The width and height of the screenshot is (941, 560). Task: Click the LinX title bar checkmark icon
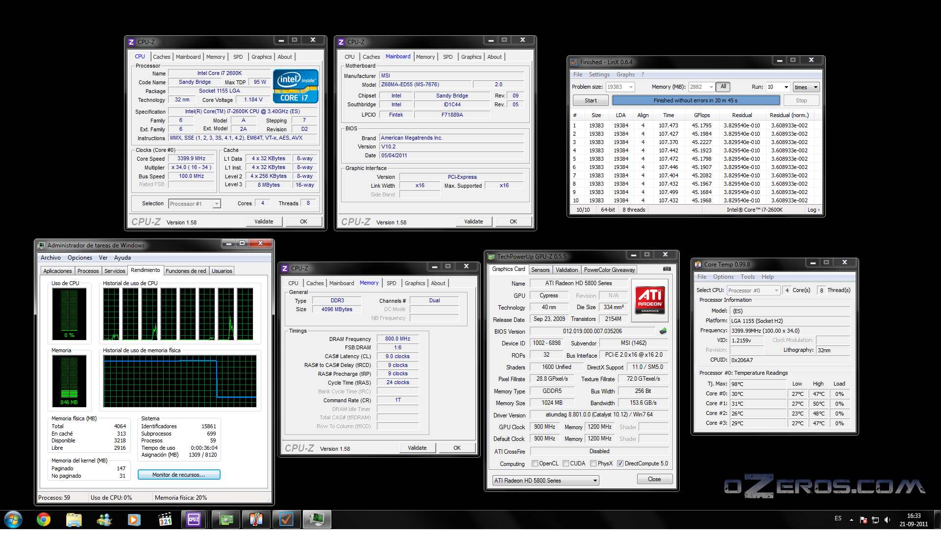coord(574,62)
